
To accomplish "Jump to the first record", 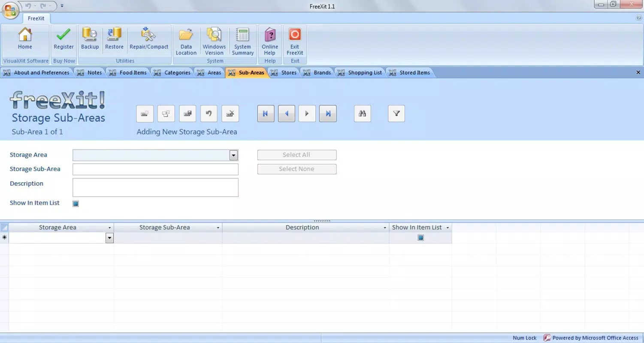I will [266, 114].
